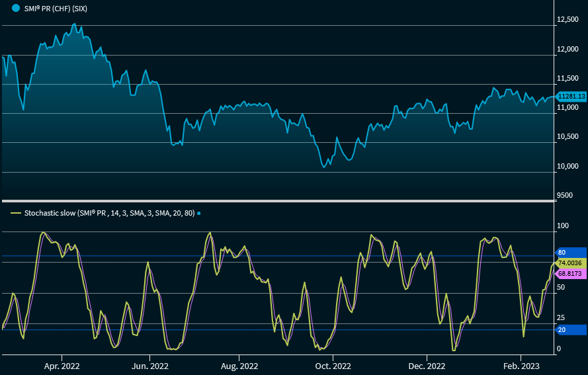Toggle the SMI PR (CHF) (SIX) series label

(x=56, y=9)
